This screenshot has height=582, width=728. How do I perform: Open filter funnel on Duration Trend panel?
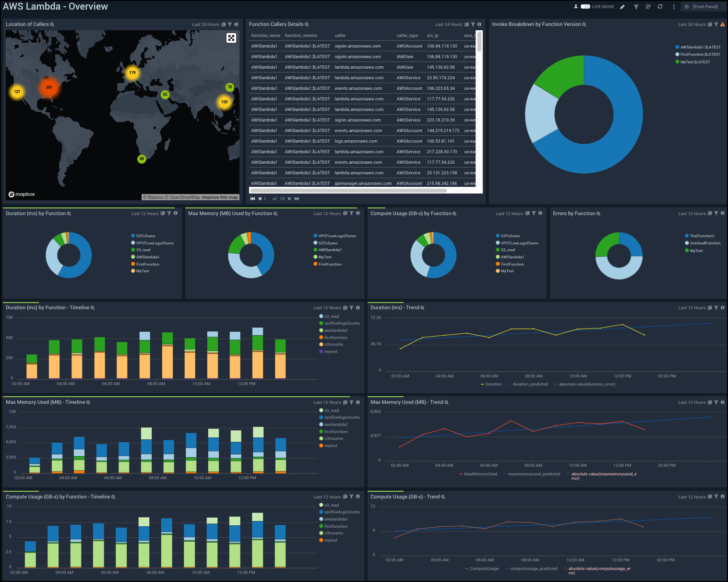[x=716, y=308]
